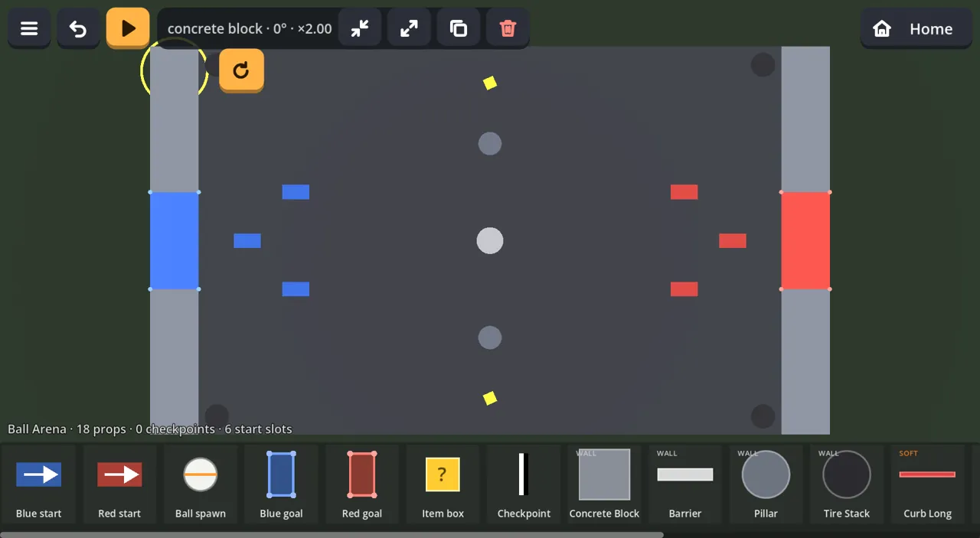Click the 'concrete block · 0° · ×2.00' label
Screen dimensions: 980x538
[250, 28]
